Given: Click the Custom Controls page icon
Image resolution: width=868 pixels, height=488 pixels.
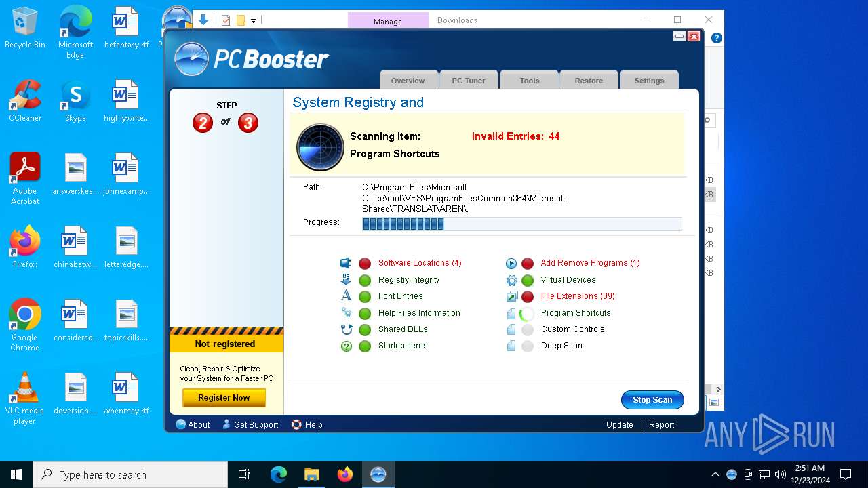Looking at the screenshot, I should (511, 329).
